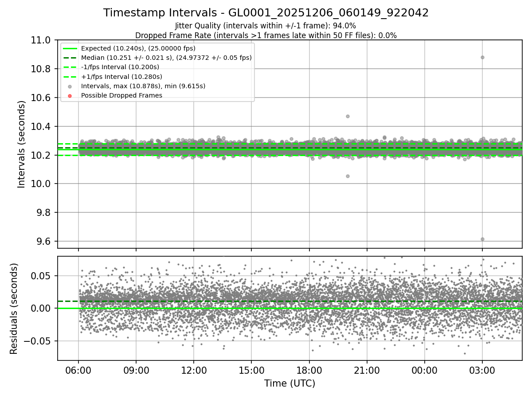This screenshot has height=399, width=532.
Task: Click the 06:00 time tick label
Action: click(x=78, y=370)
